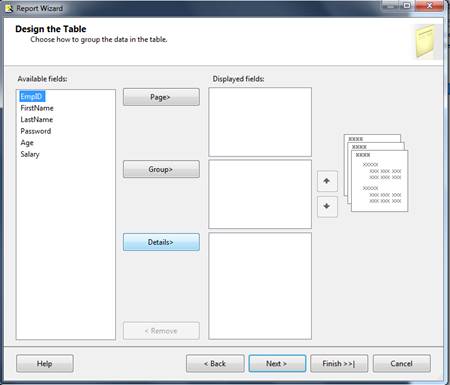Select LastName field in the list
450x385 pixels.
coord(37,119)
